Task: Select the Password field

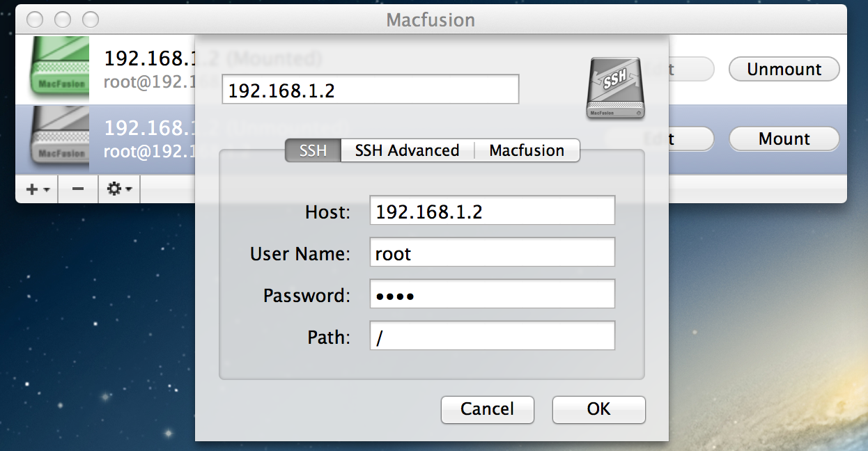Action: pyautogui.click(x=493, y=294)
